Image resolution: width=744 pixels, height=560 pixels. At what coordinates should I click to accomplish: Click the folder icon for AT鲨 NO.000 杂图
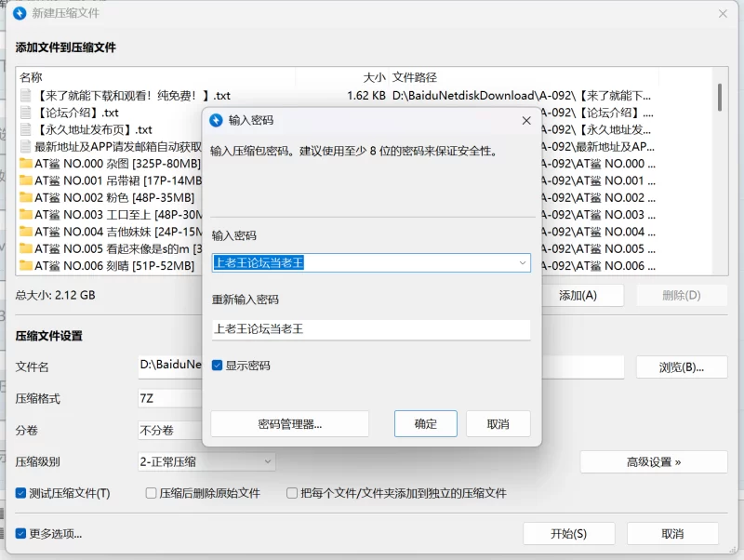pyautogui.click(x=25, y=163)
